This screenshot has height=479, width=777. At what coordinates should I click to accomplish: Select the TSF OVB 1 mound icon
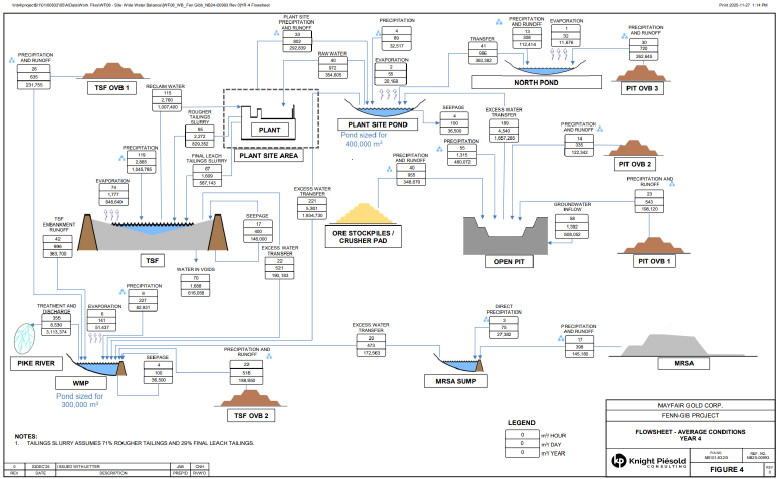(113, 71)
